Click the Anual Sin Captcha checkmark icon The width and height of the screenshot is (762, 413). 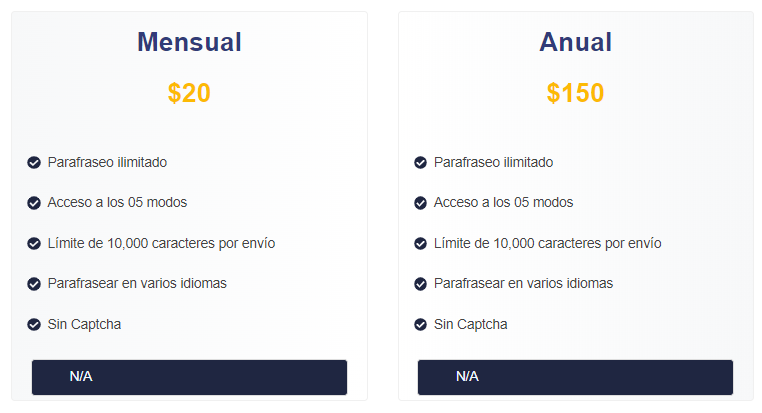(x=420, y=324)
